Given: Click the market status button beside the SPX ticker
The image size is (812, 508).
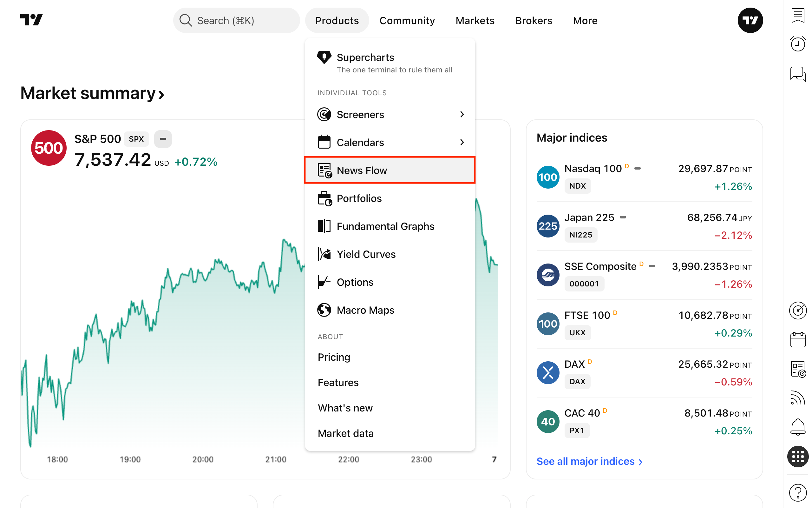Looking at the screenshot, I should [x=163, y=139].
